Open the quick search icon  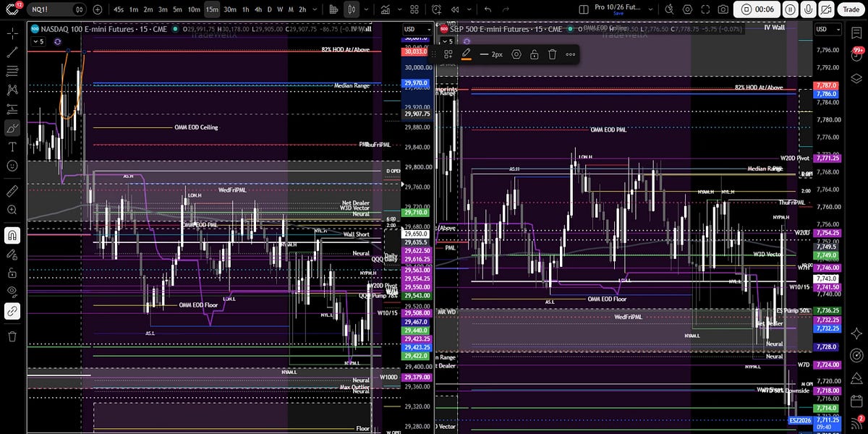tap(670, 9)
